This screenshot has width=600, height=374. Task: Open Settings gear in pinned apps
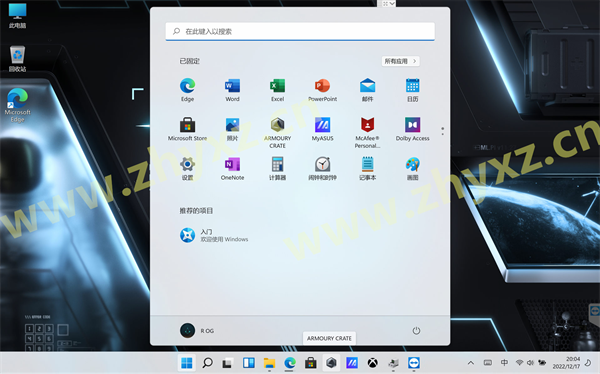click(x=188, y=168)
